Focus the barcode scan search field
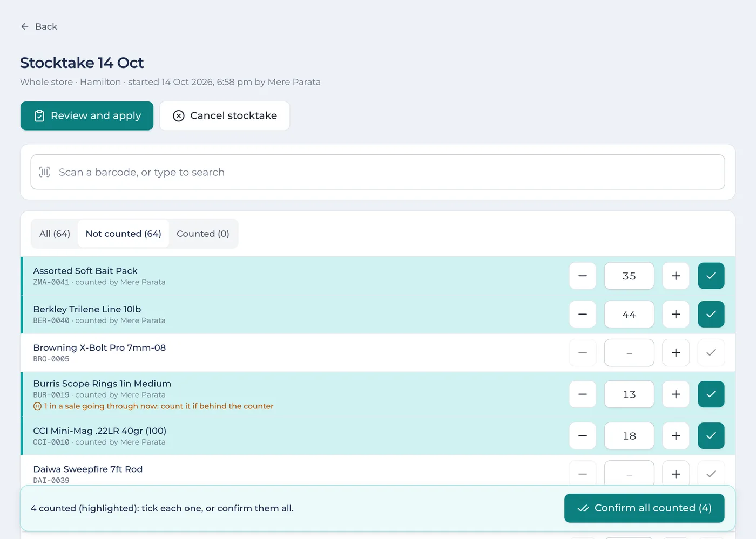Viewport: 756px width, 539px height. click(377, 172)
